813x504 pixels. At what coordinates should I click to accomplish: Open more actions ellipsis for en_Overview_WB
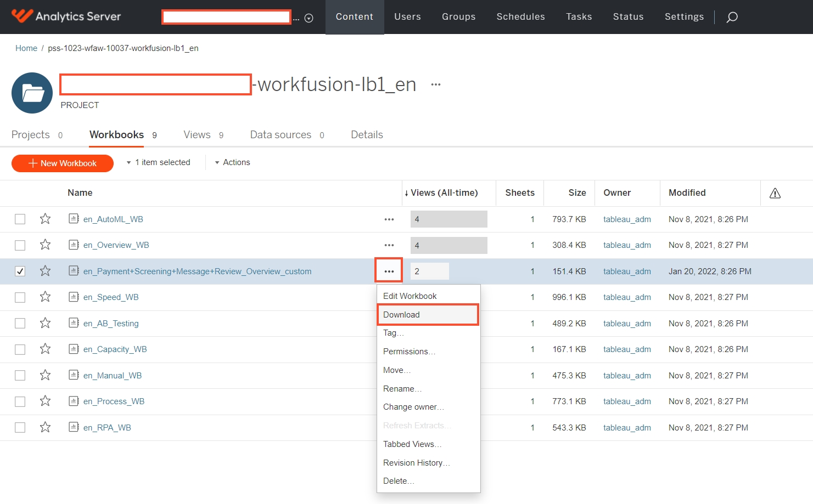pyautogui.click(x=389, y=245)
